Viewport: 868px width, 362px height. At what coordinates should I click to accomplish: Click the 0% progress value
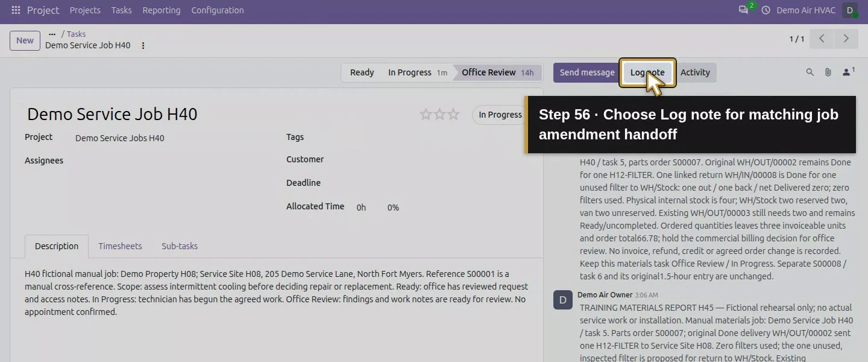click(393, 208)
